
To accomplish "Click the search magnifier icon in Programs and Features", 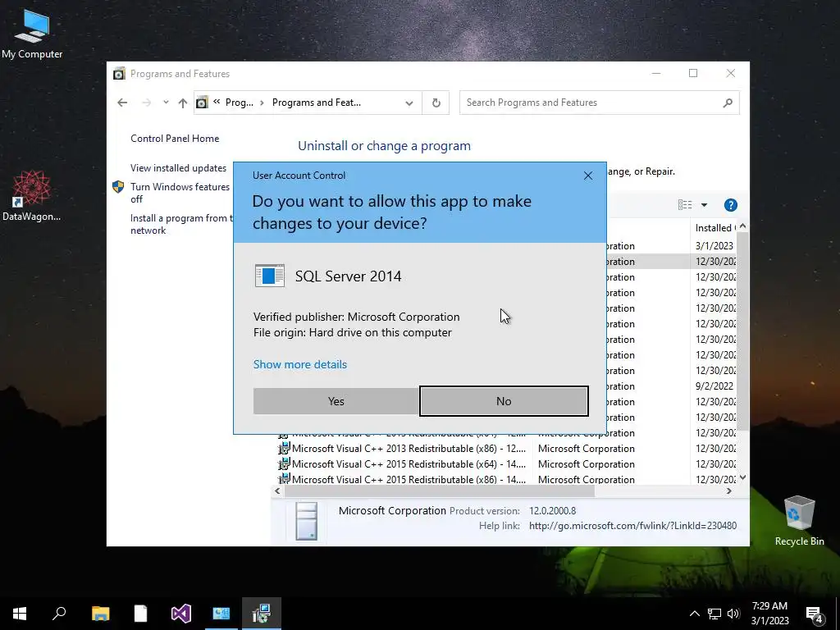I will pyautogui.click(x=728, y=103).
